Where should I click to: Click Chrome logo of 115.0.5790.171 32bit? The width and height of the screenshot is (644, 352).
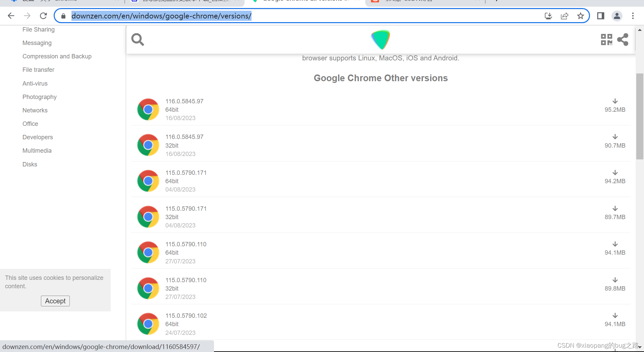[148, 217]
